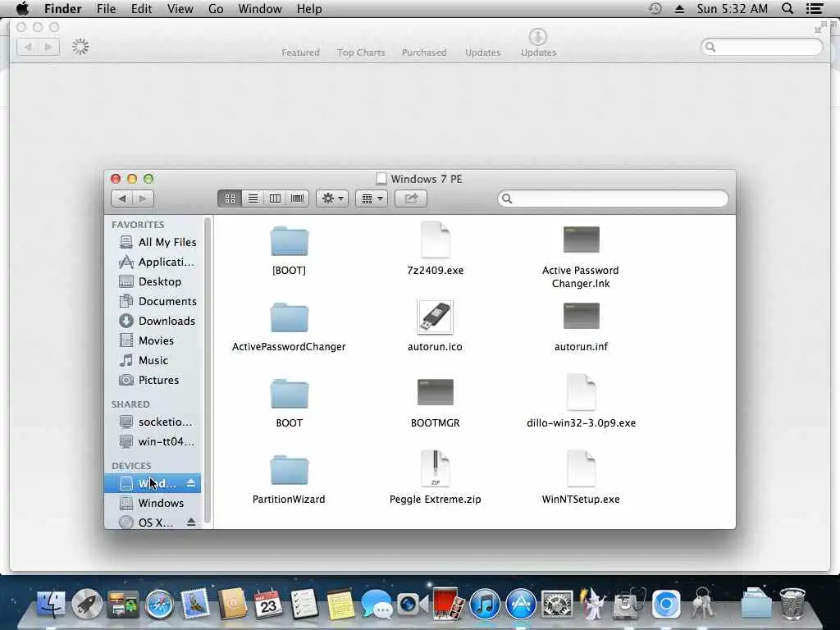Image resolution: width=840 pixels, height=630 pixels.
Task: Click the Share toolbar button
Action: pos(411,199)
